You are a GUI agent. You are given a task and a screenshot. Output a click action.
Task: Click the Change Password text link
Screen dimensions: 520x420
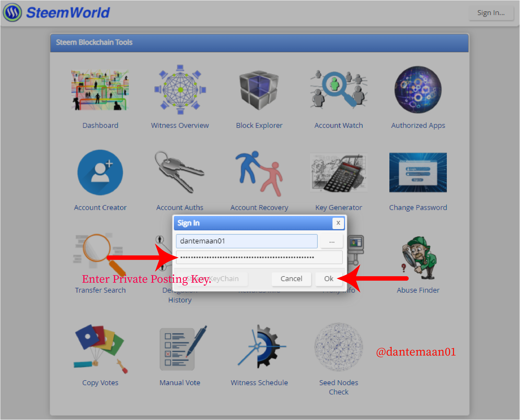click(418, 208)
